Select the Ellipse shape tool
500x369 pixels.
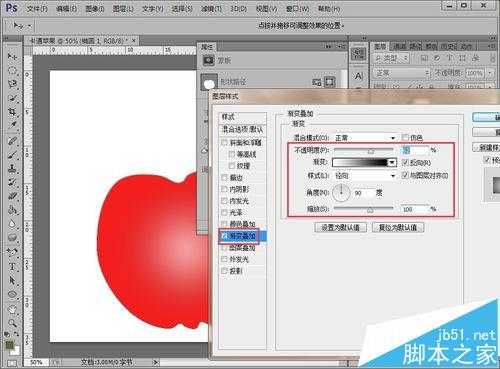[12, 294]
